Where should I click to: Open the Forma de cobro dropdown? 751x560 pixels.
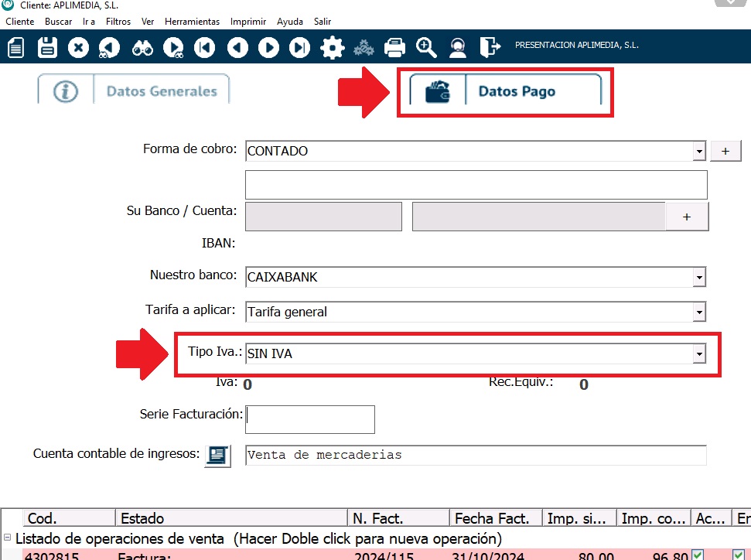tap(699, 151)
